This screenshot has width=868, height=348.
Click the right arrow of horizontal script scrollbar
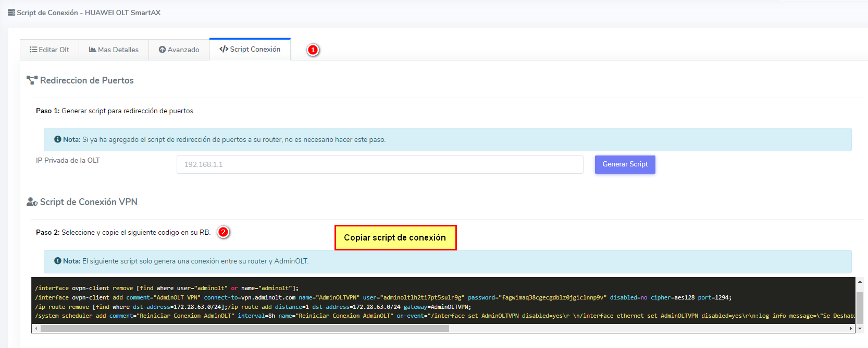(x=851, y=329)
